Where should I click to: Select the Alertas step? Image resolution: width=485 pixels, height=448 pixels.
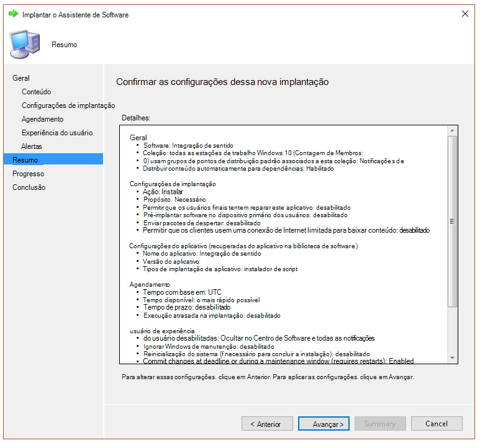click(x=32, y=146)
